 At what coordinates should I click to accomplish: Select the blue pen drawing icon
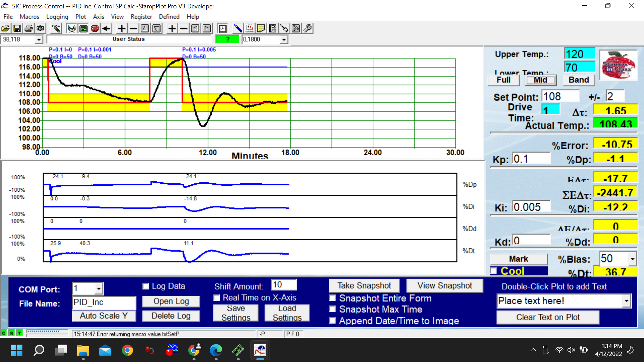coord(238,28)
